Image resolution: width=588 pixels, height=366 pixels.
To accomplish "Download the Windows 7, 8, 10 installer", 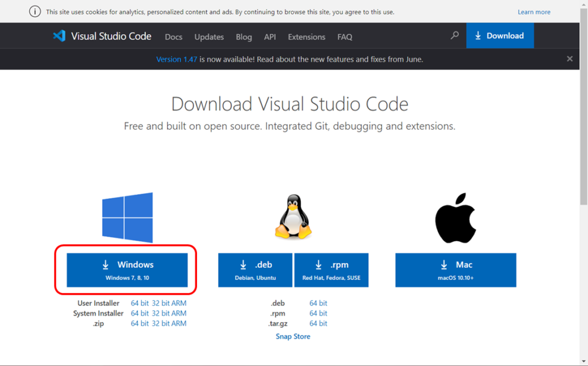I will (x=127, y=270).
